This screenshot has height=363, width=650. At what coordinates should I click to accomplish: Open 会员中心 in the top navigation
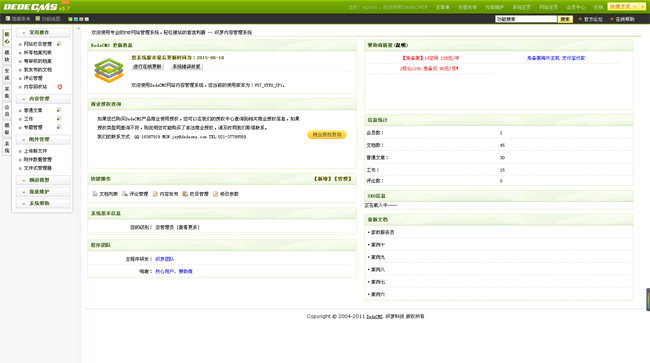click(x=576, y=7)
